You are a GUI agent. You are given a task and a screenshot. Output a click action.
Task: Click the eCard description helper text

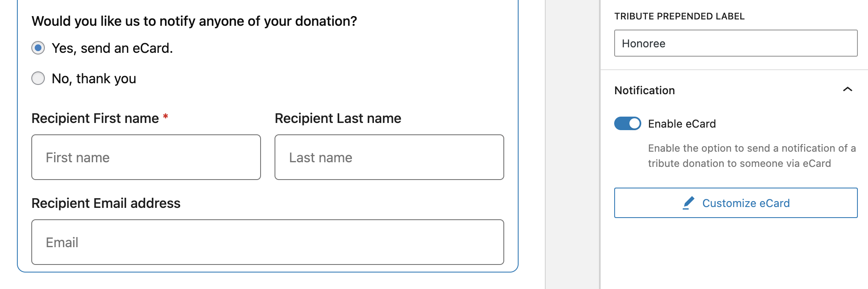pos(751,155)
